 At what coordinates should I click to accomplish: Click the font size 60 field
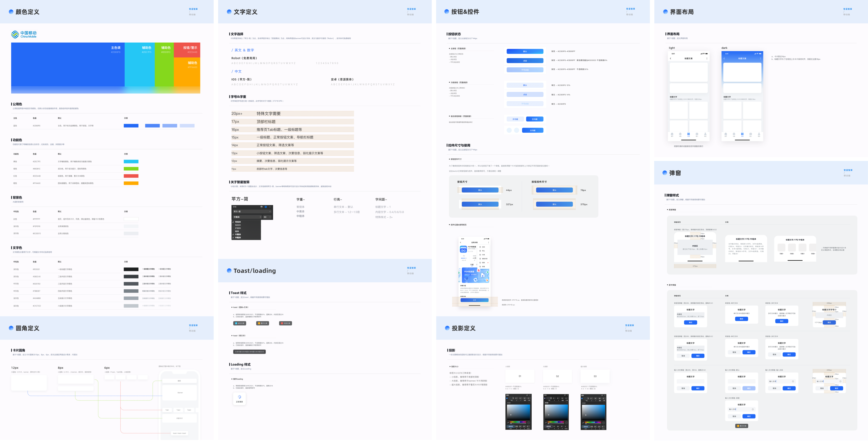pyautogui.click(x=267, y=217)
